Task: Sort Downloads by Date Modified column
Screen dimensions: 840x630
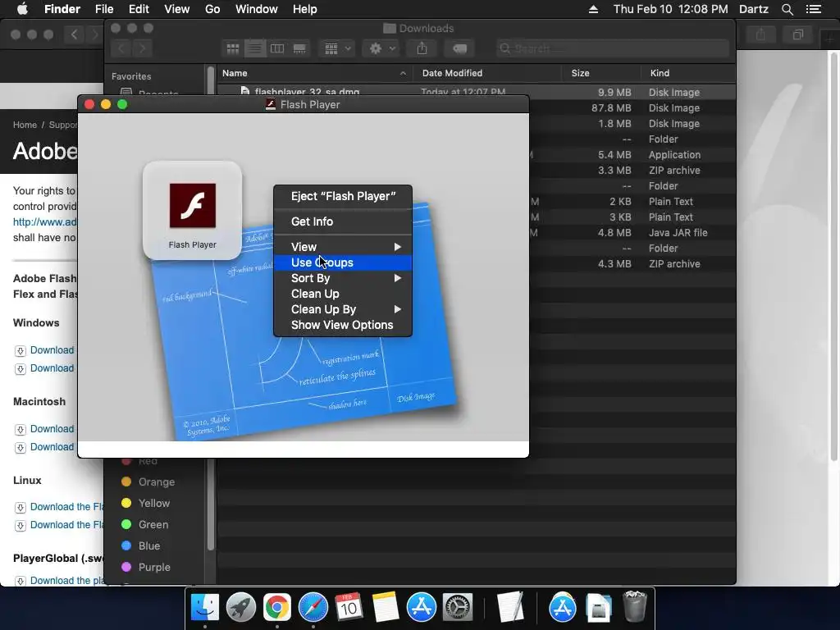Action: (487, 73)
